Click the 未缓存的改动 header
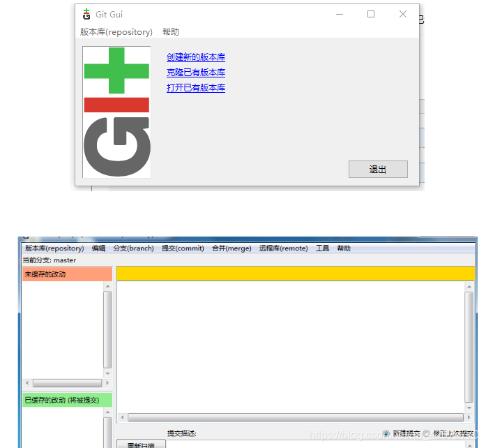Image resolution: width=486 pixels, height=448 pixels. (x=67, y=274)
